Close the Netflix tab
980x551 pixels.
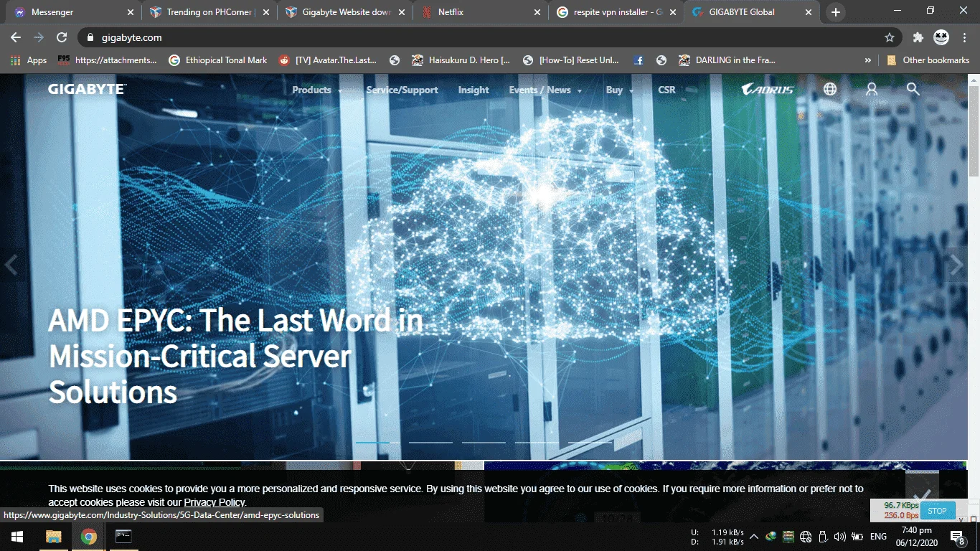[x=537, y=12]
